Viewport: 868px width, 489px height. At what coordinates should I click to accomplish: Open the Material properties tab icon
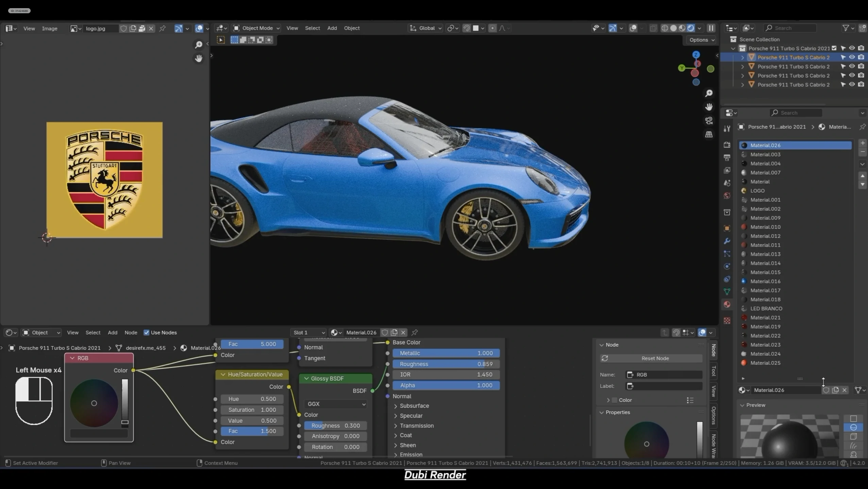pos(727,304)
